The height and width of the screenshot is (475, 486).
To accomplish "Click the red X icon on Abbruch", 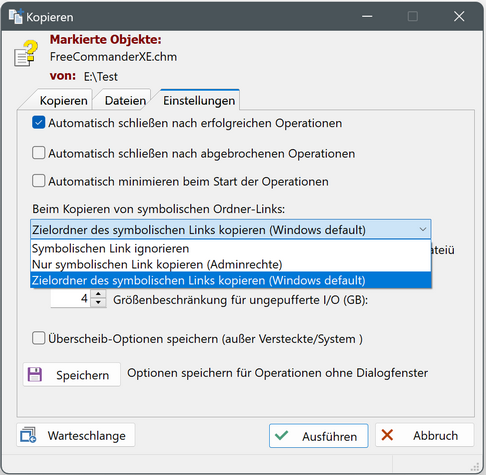I will tap(387, 435).
